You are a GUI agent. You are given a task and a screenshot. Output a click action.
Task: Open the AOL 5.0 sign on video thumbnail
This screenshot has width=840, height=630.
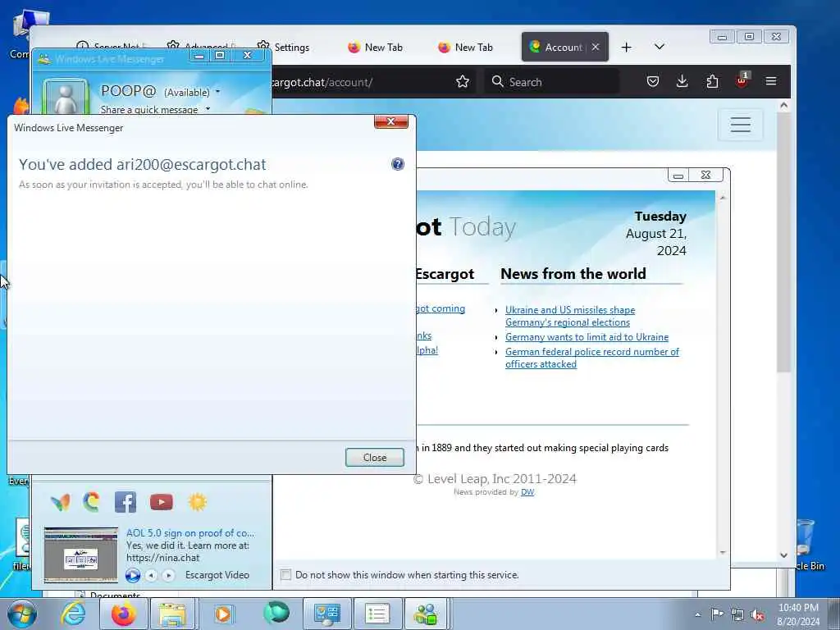(x=81, y=555)
